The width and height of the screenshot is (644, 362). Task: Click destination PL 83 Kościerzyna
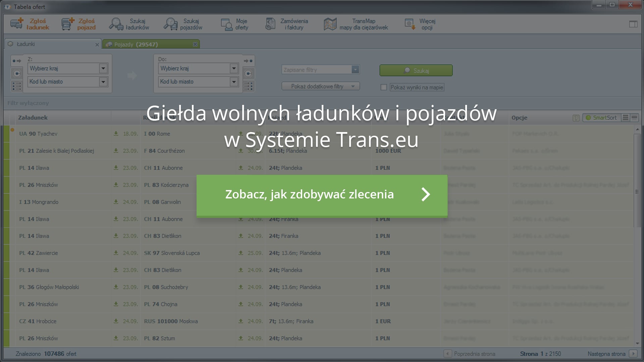tap(166, 185)
